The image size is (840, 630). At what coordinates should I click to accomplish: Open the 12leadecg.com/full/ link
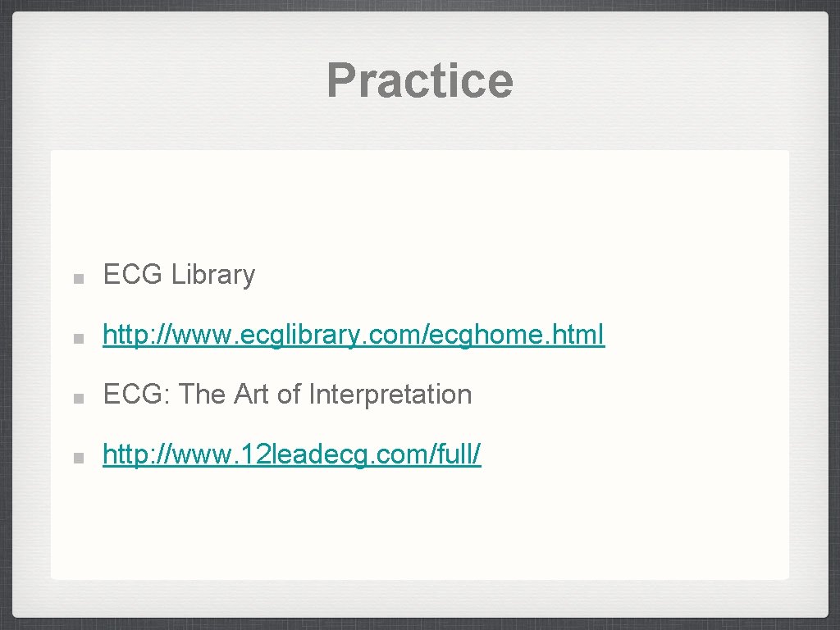click(x=291, y=454)
